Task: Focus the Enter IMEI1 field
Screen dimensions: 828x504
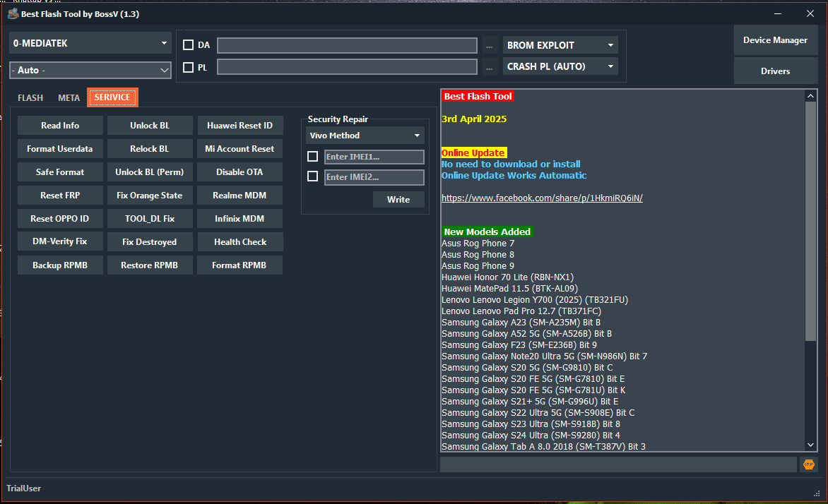Action: [x=374, y=157]
